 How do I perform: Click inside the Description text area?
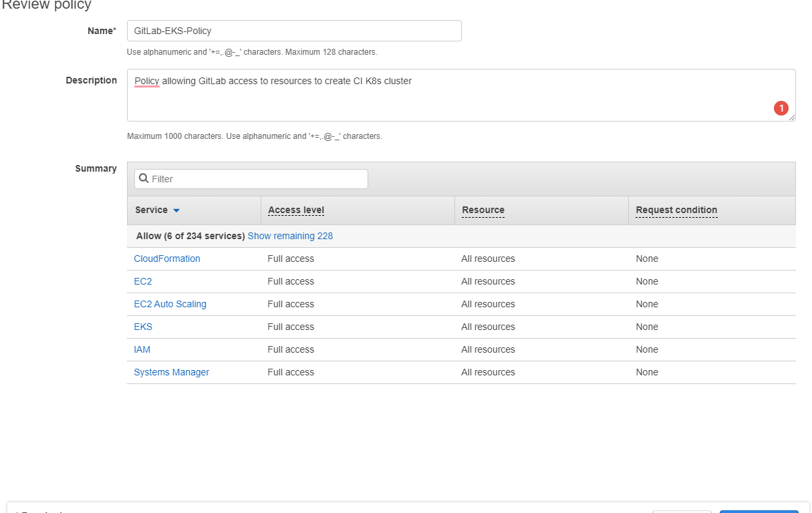pyautogui.click(x=461, y=95)
